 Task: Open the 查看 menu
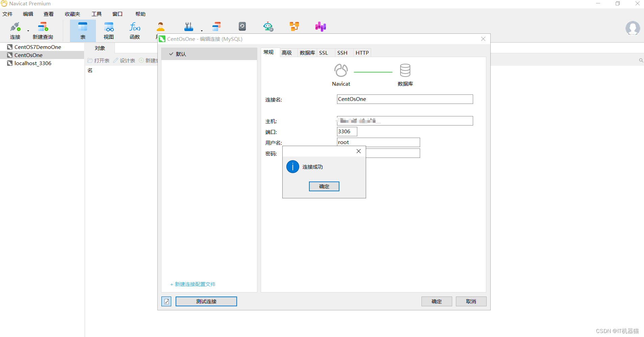49,14
